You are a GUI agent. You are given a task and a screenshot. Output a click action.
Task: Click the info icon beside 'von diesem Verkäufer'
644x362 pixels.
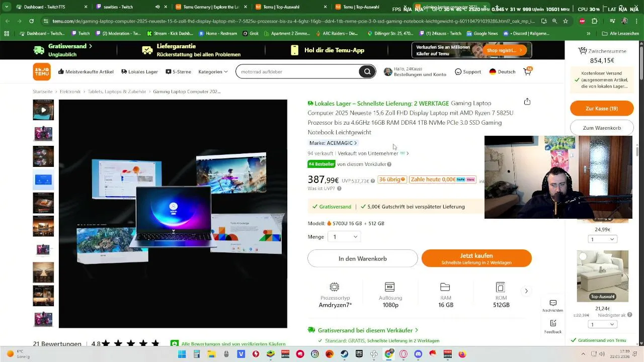(x=389, y=164)
